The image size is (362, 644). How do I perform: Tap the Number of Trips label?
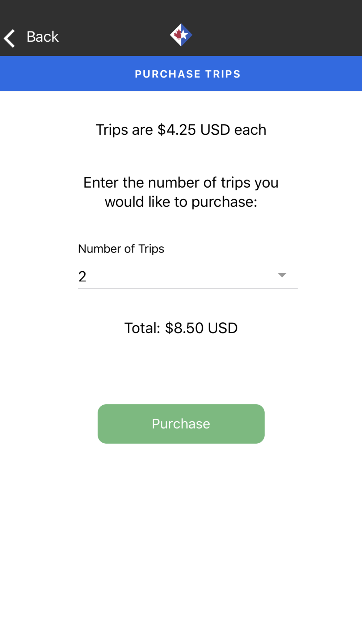pos(121,249)
